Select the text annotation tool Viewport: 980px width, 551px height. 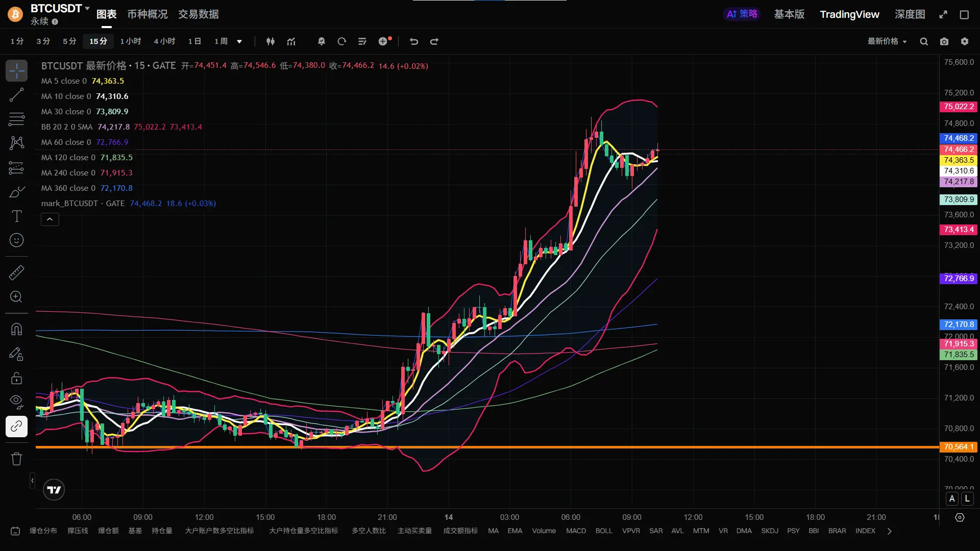(x=16, y=216)
